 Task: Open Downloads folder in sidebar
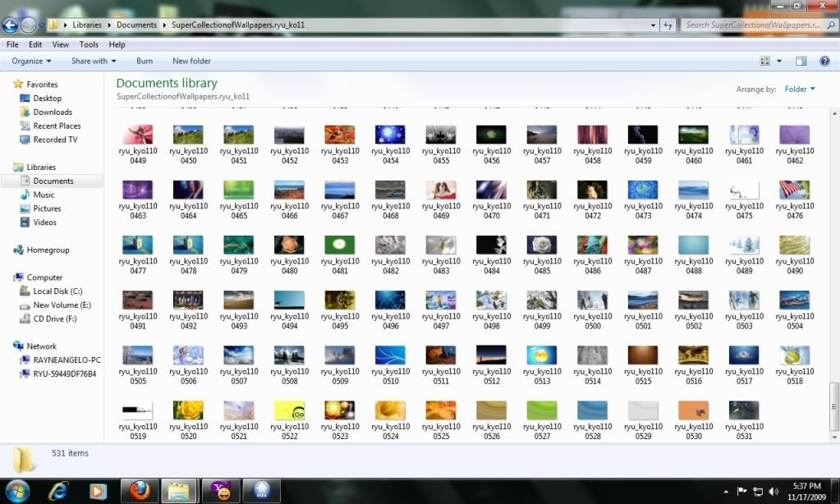[53, 112]
